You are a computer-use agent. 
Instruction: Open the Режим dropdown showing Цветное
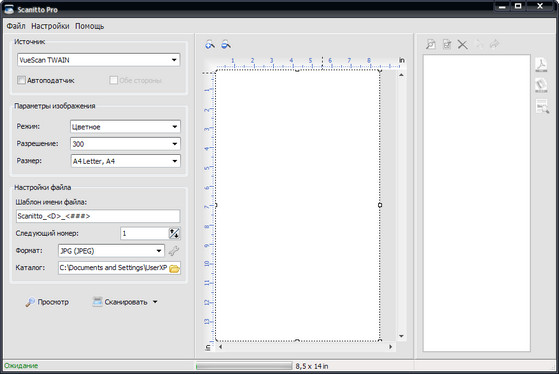coord(125,127)
